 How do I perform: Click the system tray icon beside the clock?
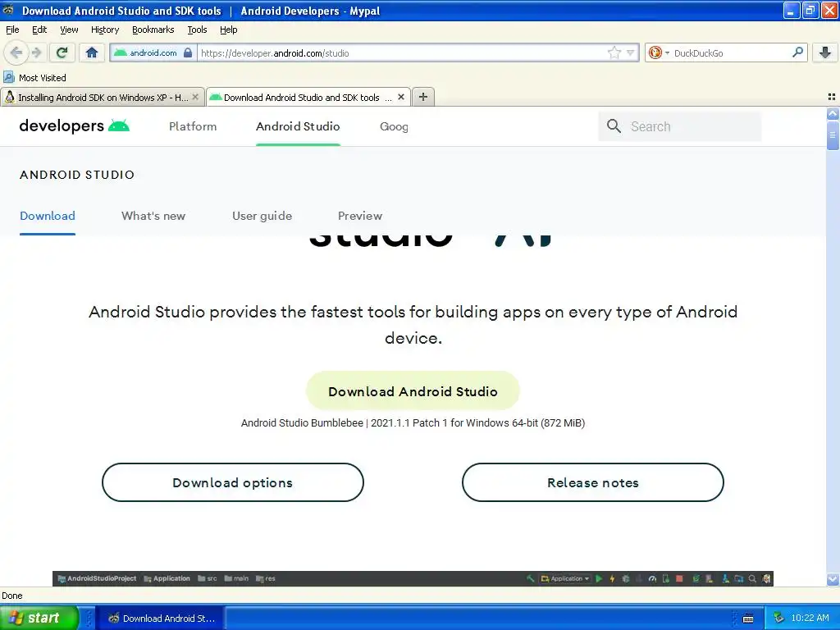tap(779, 619)
